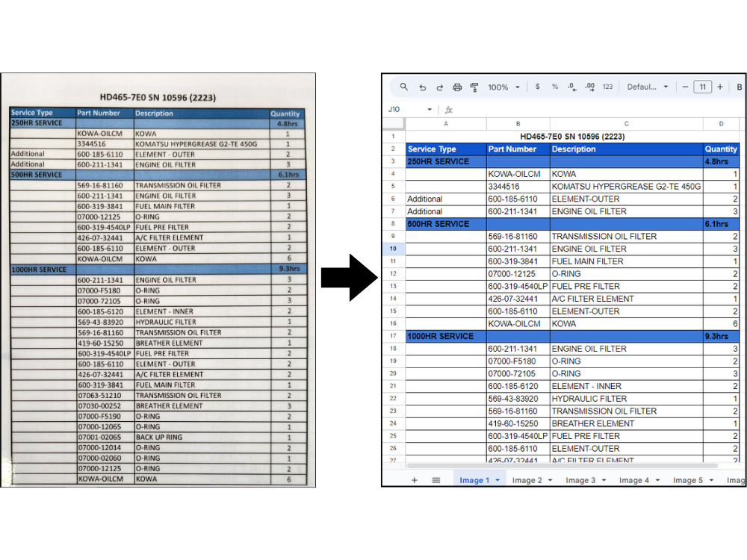Select spreadsheet cell 426-07-32441 in row 14
The height and width of the screenshot is (560, 747).
518,299
